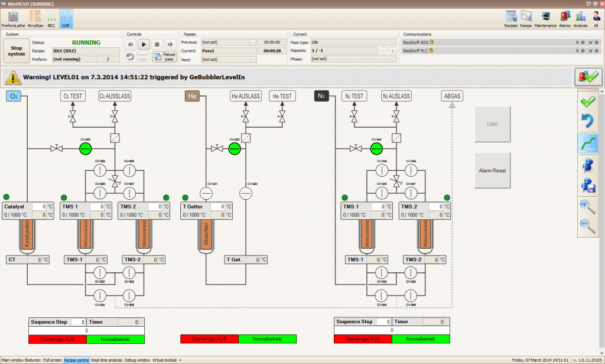Open the Ramps view icon
Screen dimensions: 605x364
pyautogui.click(x=526, y=17)
